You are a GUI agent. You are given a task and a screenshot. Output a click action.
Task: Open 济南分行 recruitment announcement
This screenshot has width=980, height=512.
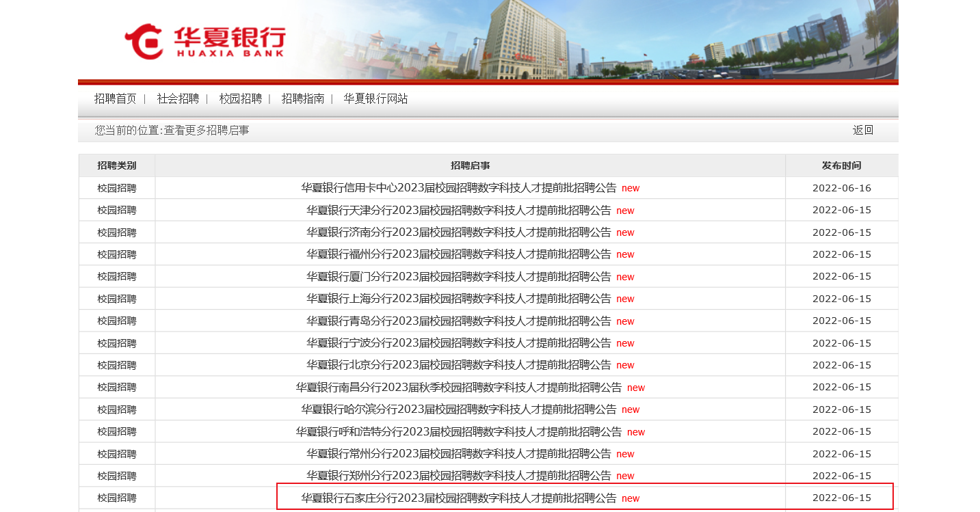point(459,232)
